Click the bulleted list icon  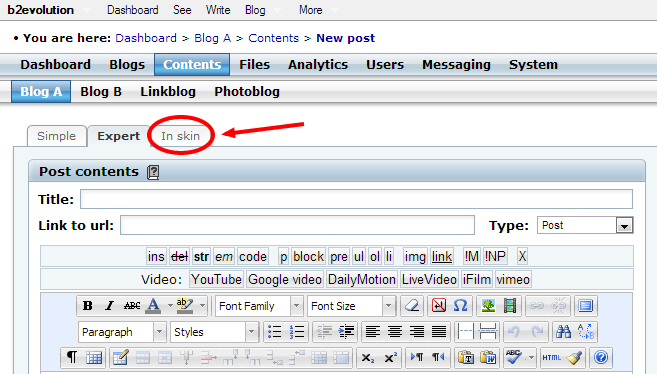coord(274,332)
